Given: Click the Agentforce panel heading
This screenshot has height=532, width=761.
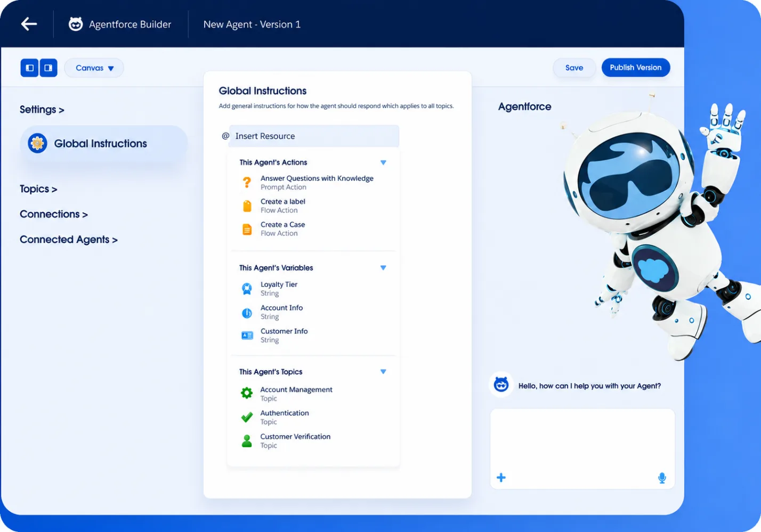Looking at the screenshot, I should click(525, 107).
